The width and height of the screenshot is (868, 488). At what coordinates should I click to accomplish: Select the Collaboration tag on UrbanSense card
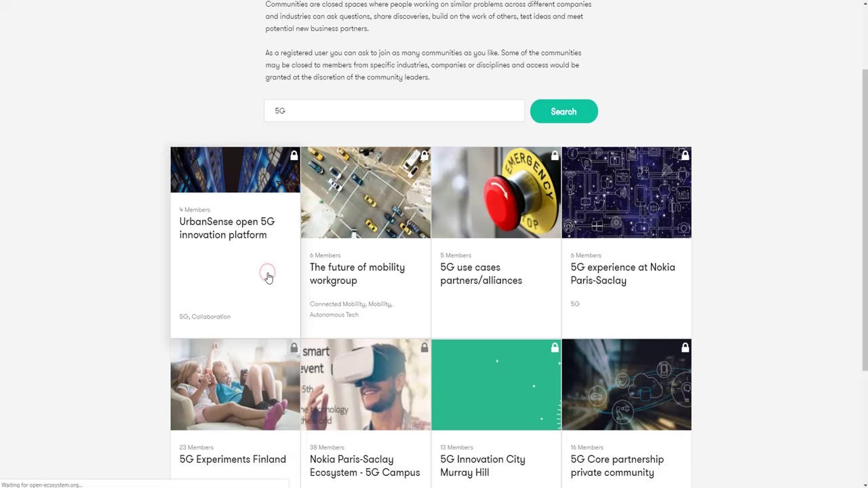211,317
